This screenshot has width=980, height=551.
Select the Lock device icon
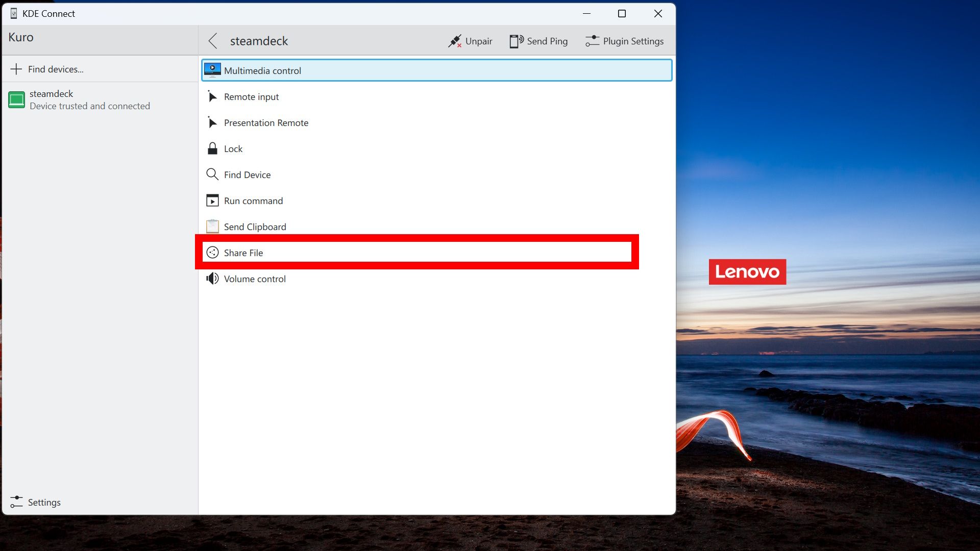[213, 148]
